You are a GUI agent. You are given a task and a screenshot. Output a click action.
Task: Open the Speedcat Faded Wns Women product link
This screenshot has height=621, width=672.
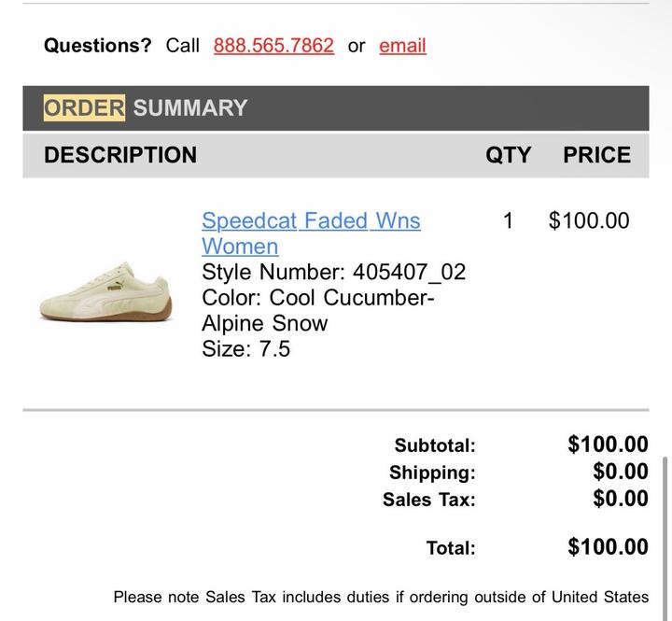pos(311,233)
